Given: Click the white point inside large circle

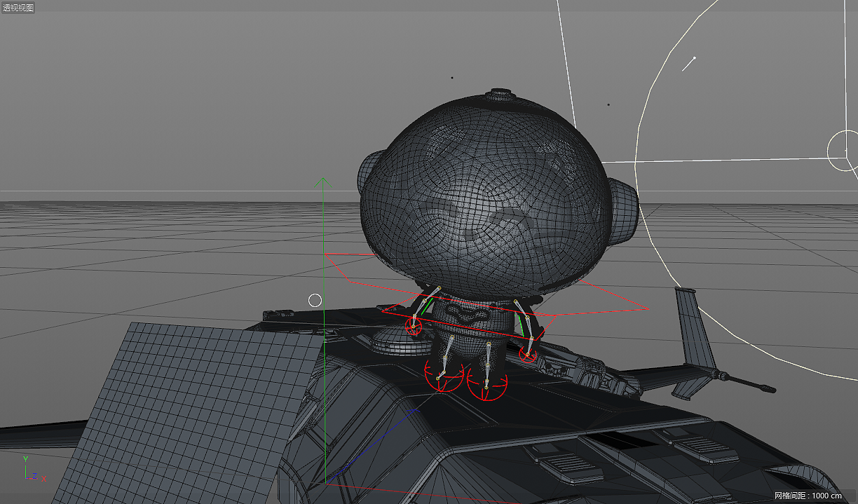Looking at the screenshot, I should (x=694, y=58).
